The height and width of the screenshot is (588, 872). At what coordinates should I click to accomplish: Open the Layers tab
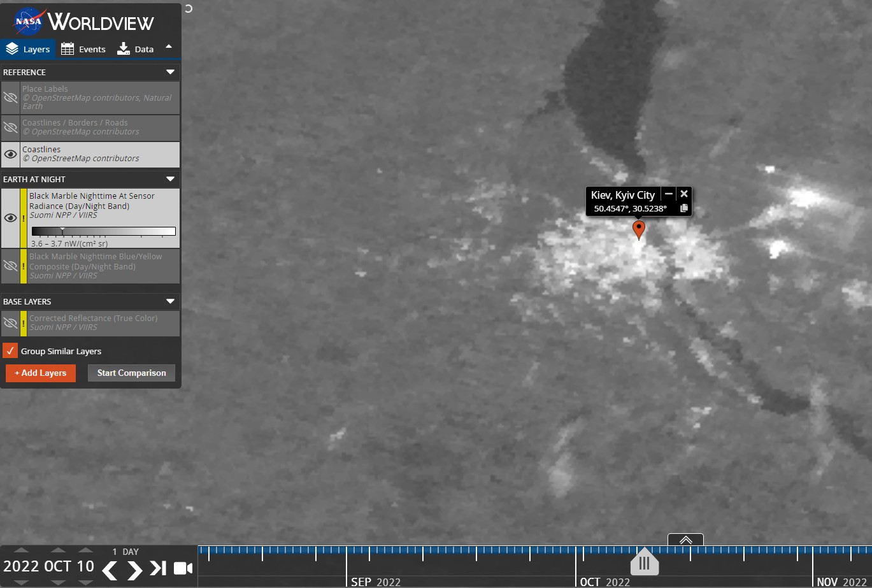(x=28, y=49)
